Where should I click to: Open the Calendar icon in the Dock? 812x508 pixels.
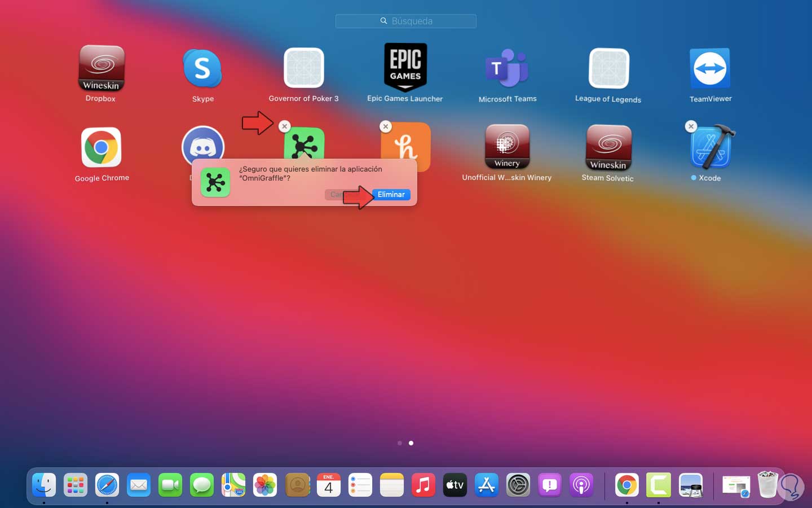329,485
